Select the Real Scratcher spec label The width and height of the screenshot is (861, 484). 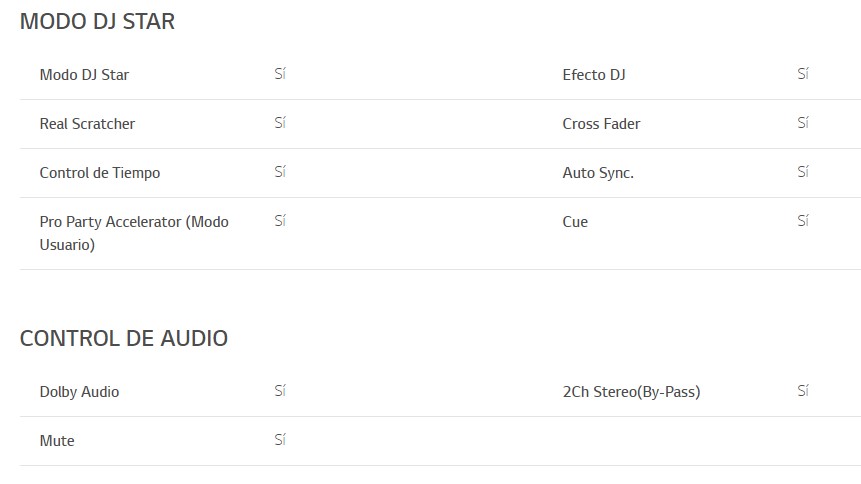87,124
